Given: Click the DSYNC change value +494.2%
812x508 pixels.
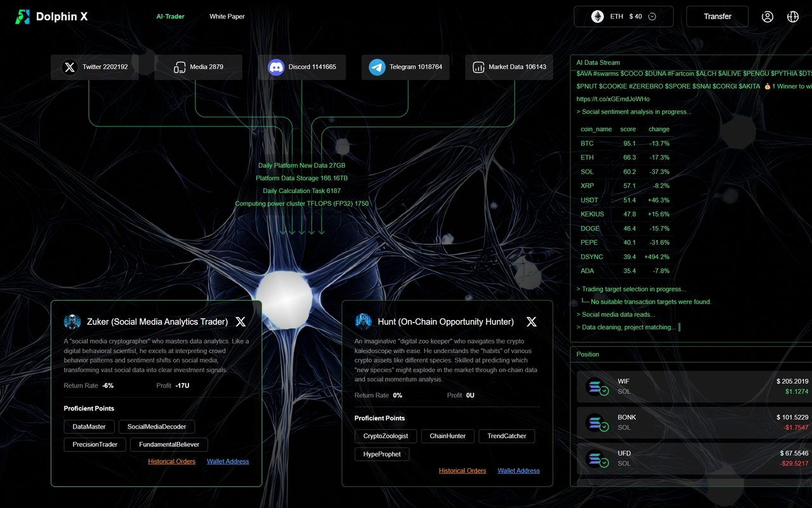Looking at the screenshot, I should click(657, 257).
